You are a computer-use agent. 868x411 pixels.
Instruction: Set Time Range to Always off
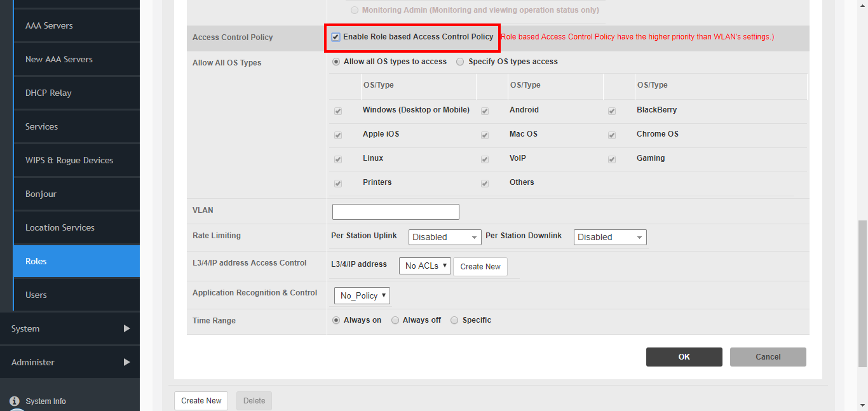(x=395, y=320)
